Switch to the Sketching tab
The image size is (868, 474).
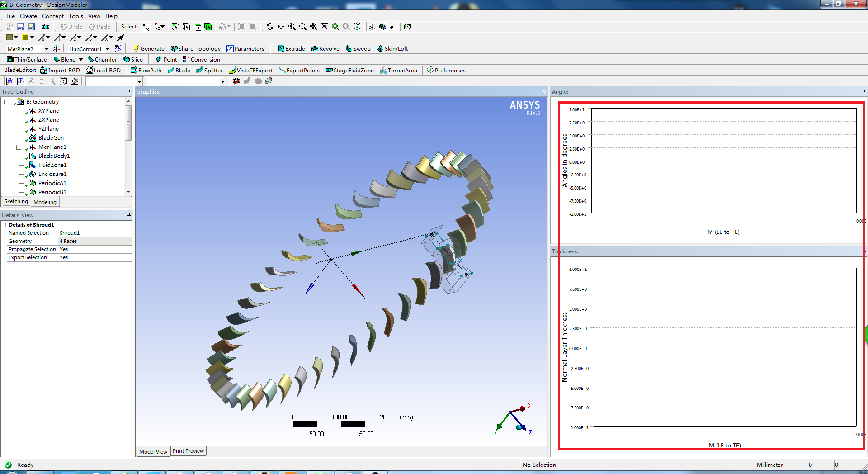coord(16,202)
